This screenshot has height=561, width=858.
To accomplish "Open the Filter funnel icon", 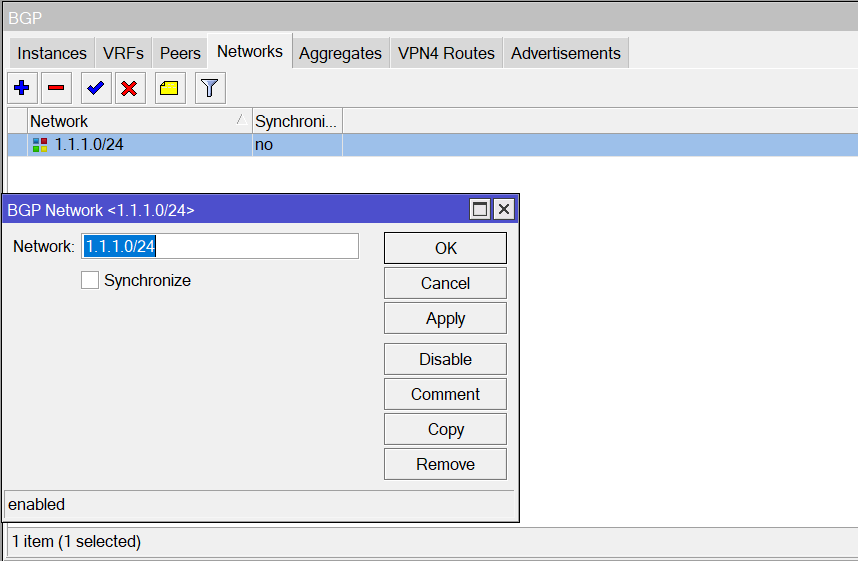I will point(209,88).
